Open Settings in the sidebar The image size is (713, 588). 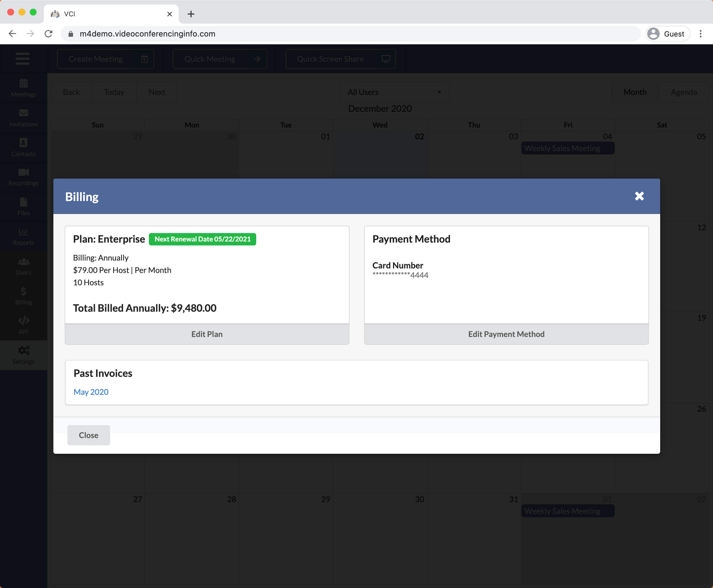point(23,355)
